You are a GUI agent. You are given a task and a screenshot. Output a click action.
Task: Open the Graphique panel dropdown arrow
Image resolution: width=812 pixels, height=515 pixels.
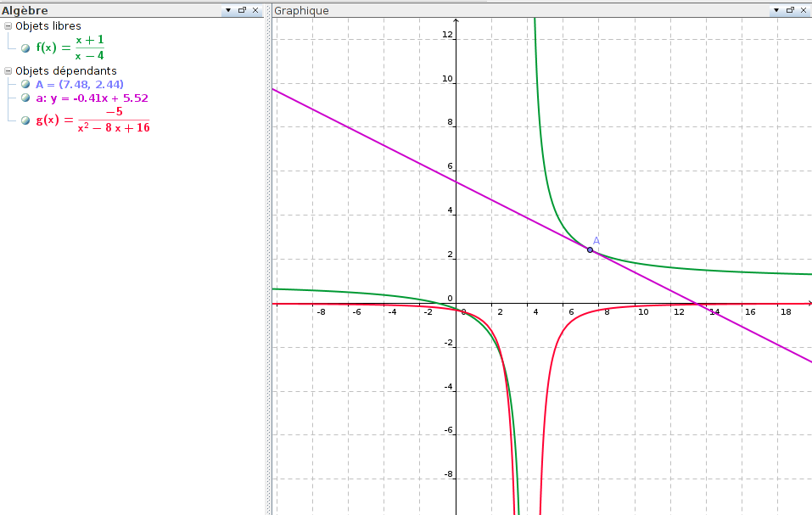pyautogui.click(x=775, y=10)
